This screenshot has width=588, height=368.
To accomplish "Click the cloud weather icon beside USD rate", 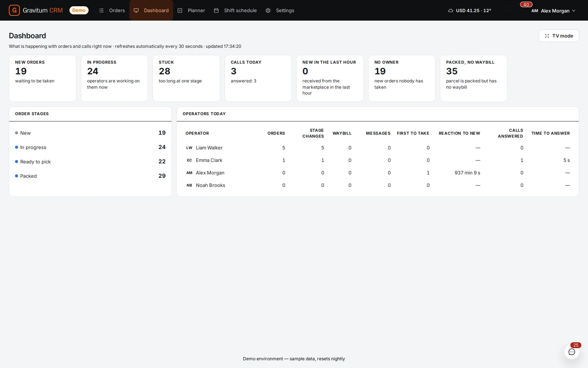I will (x=451, y=11).
